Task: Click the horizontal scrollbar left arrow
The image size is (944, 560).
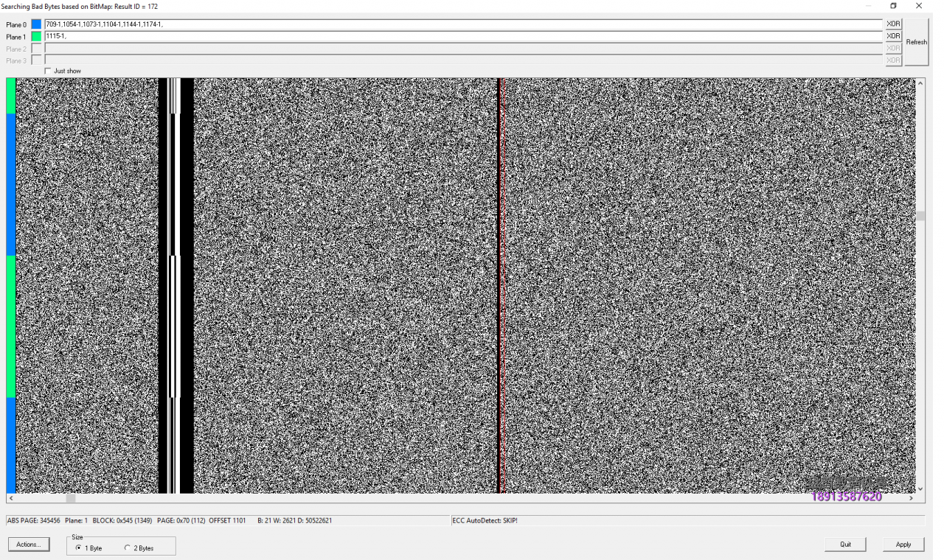Action: (11, 499)
